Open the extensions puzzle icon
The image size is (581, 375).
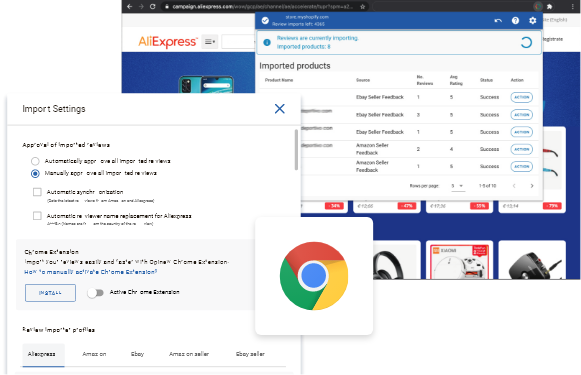pos(550,6)
